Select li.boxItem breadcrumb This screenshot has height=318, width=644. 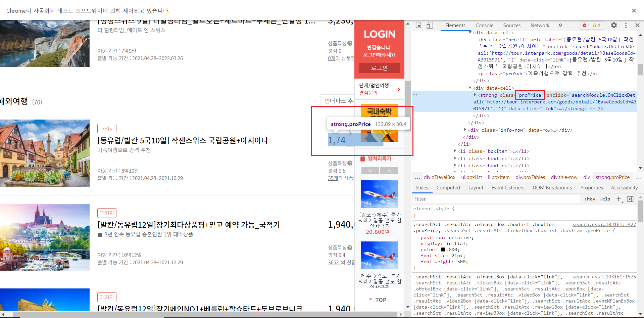coord(499,177)
